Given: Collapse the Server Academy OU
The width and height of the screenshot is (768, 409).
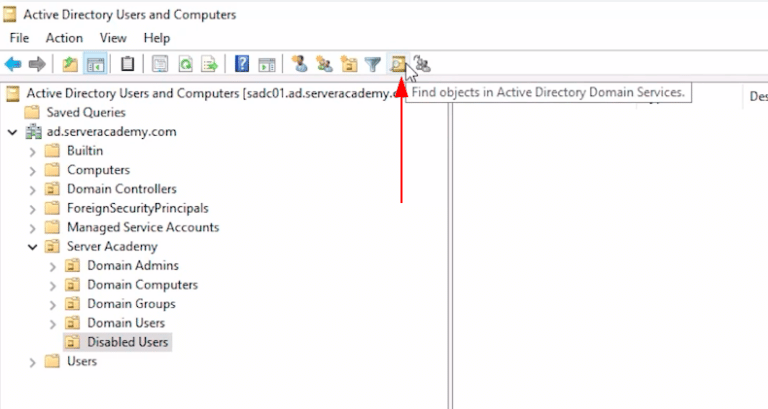Looking at the screenshot, I should 33,247.
